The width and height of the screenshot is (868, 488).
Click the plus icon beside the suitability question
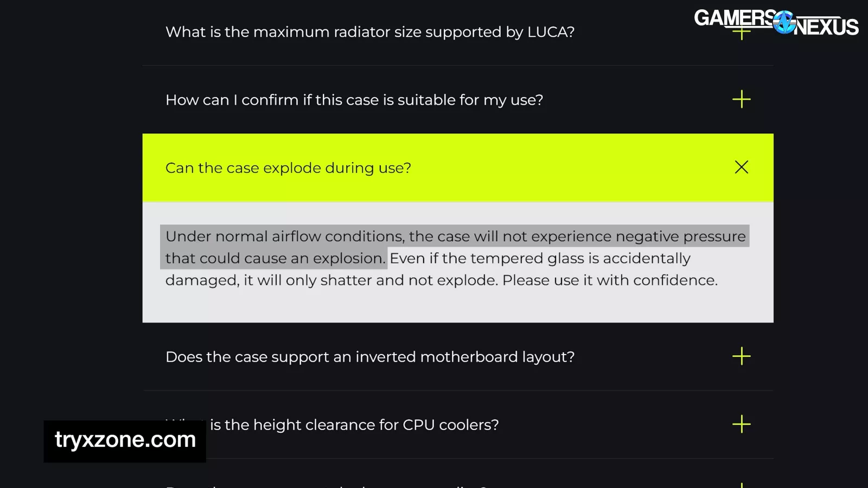pos(741,99)
